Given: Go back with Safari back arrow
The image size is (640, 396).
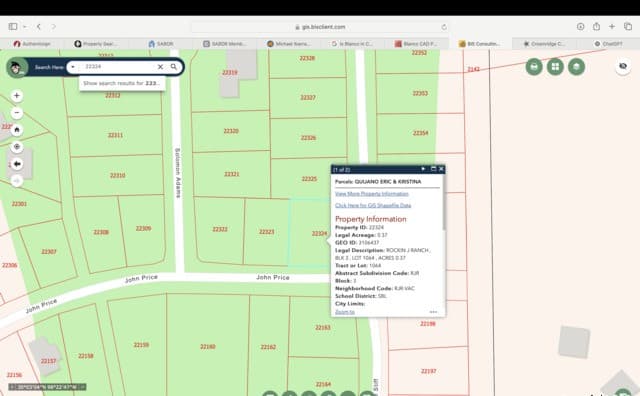Looking at the screenshot, I should pos(39,27).
